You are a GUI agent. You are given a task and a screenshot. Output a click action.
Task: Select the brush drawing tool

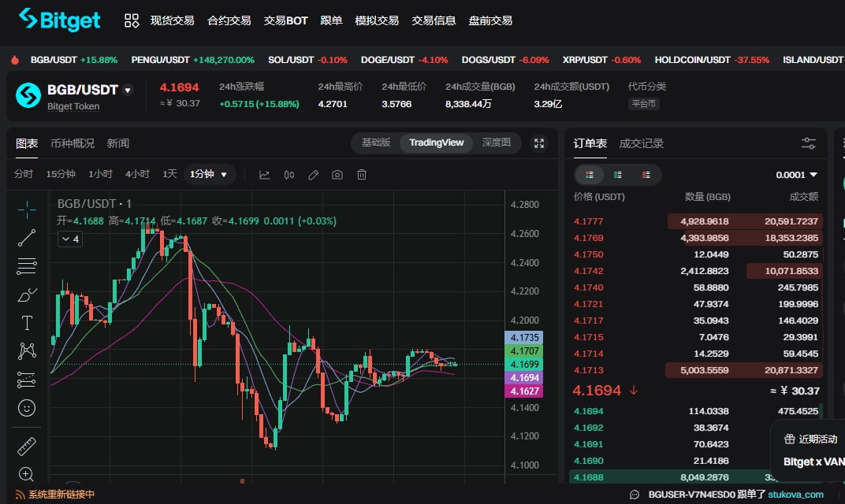pos(26,294)
